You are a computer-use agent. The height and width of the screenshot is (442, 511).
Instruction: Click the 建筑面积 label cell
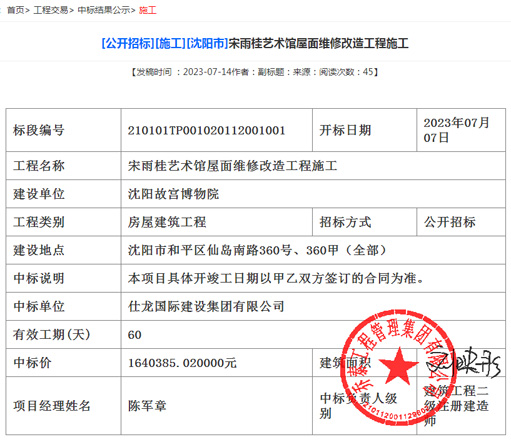[x=364, y=363]
